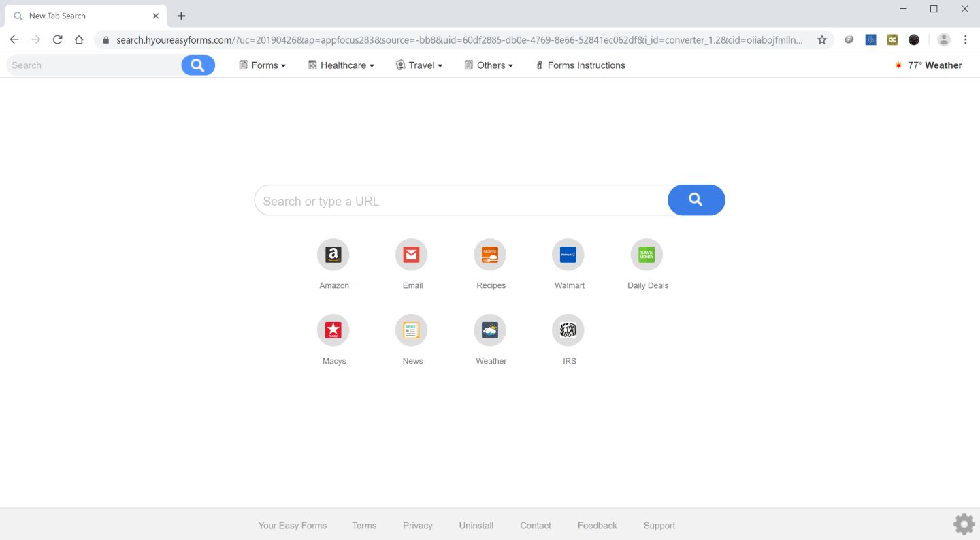Click the blue extension icon

[x=870, y=39]
